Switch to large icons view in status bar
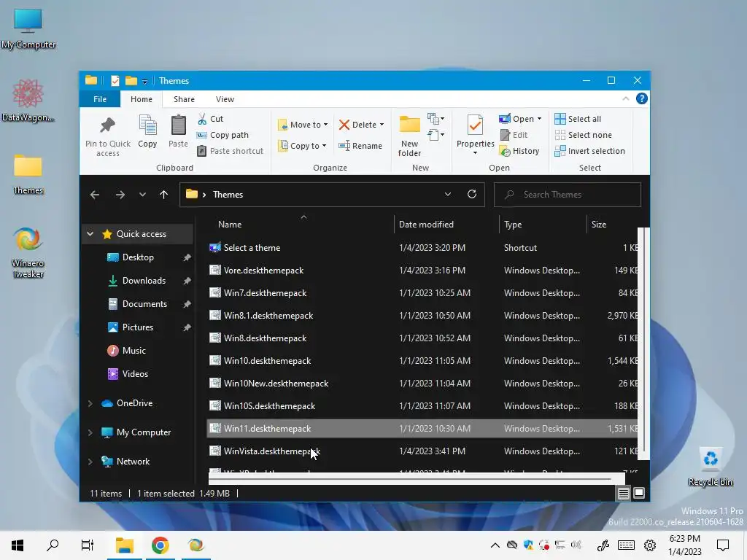The width and height of the screenshot is (747, 560). (x=639, y=494)
